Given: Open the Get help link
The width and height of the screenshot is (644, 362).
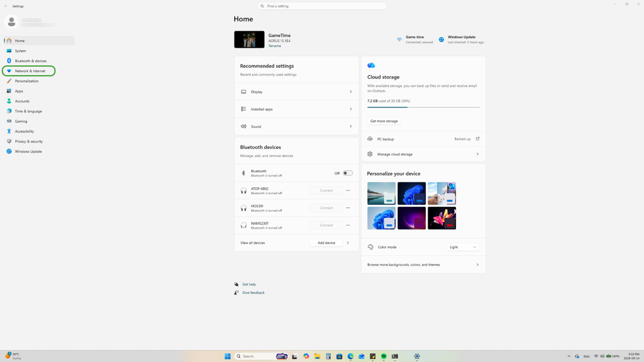Looking at the screenshot, I should click(249, 285).
